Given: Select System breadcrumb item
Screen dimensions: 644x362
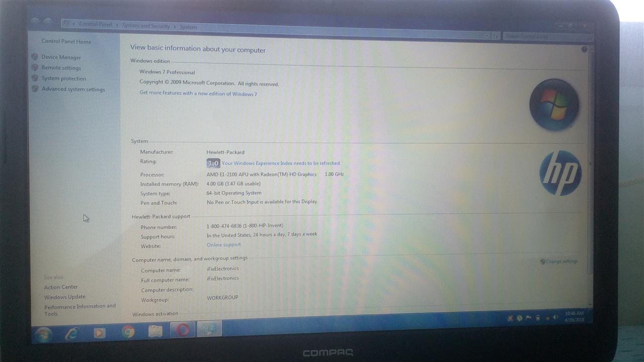Looking at the screenshot, I should click(188, 27).
